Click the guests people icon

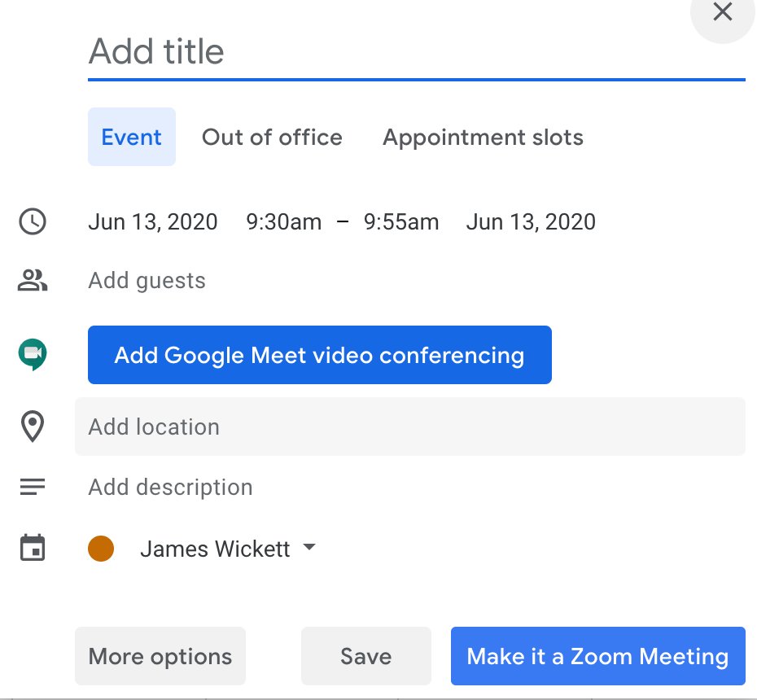tap(33, 280)
